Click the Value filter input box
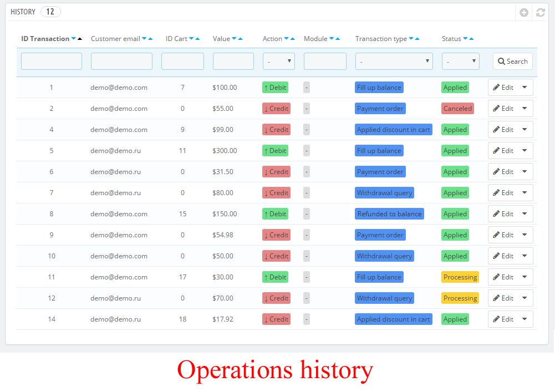Screen dimensions: 555x392 (x=233, y=61)
